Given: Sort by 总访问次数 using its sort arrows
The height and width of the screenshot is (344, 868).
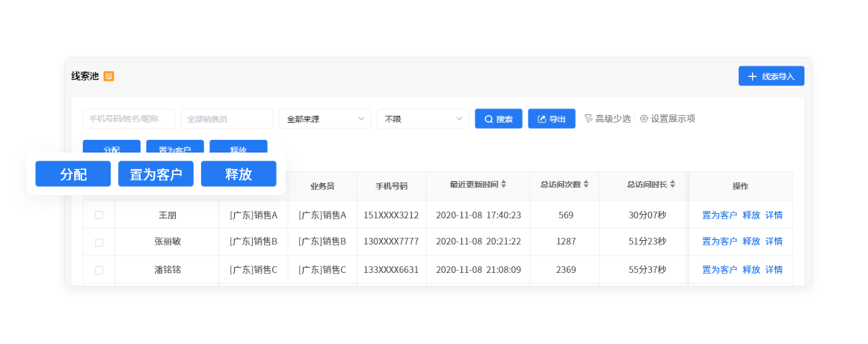Looking at the screenshot, I should tap(586, 185).
